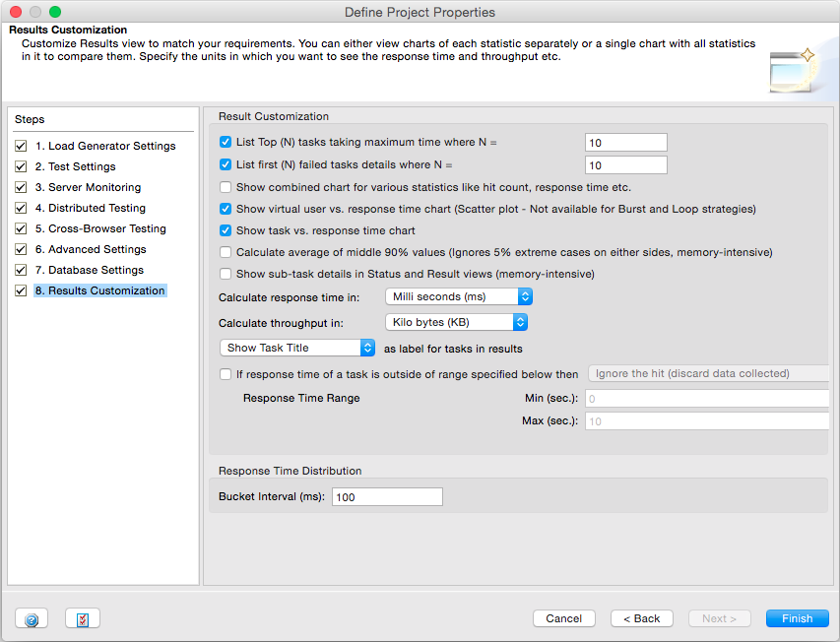Click the checklist icon button beside help
The width and height of the screenshot is (840, 642).
(x=83, y=618)
